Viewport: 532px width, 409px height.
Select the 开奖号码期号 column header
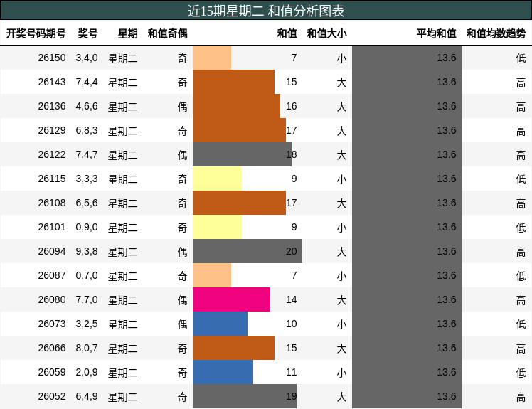36,33
